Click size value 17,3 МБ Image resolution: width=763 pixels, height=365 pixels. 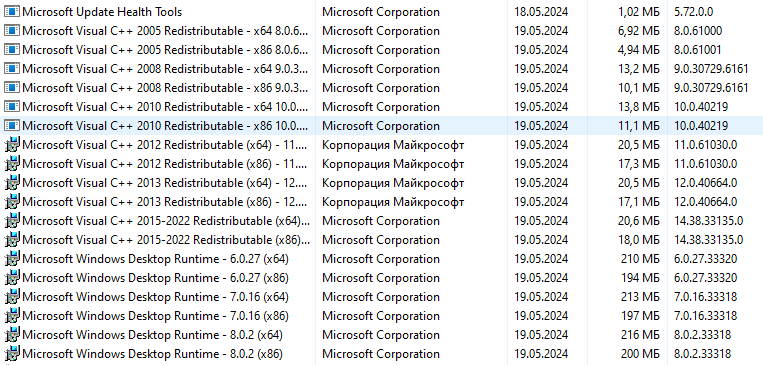point(639,164)
